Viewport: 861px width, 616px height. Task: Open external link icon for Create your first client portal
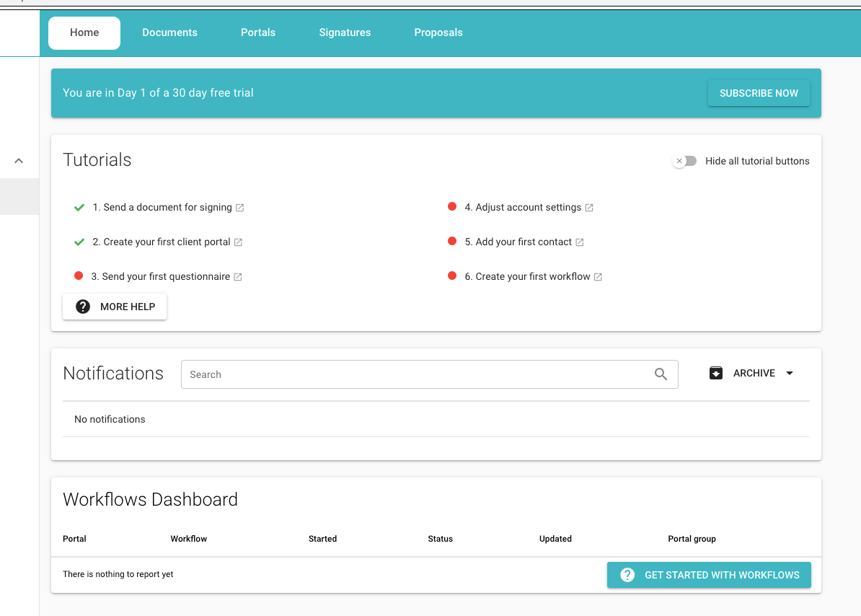point(238,242)
